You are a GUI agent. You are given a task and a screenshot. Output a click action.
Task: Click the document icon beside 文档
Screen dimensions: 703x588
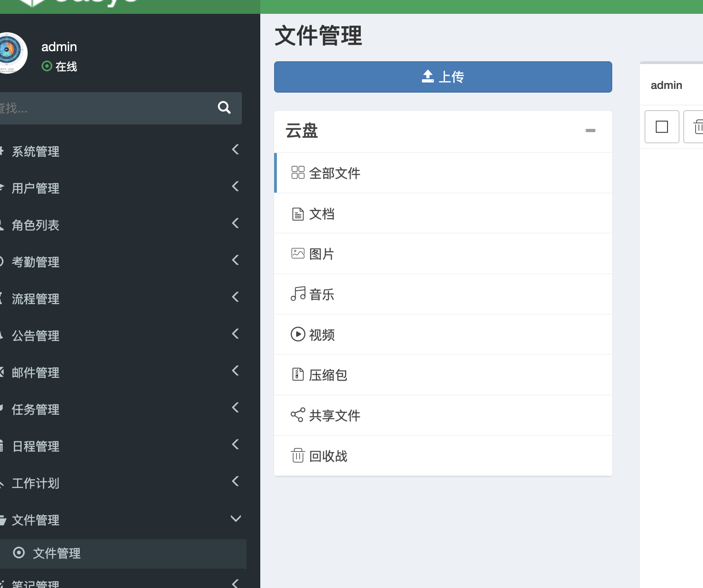(298, 214)
